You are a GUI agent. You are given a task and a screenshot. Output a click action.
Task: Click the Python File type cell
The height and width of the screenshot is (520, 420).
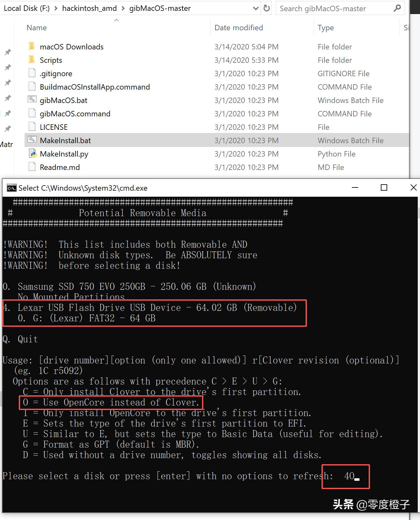click(337, 154)
